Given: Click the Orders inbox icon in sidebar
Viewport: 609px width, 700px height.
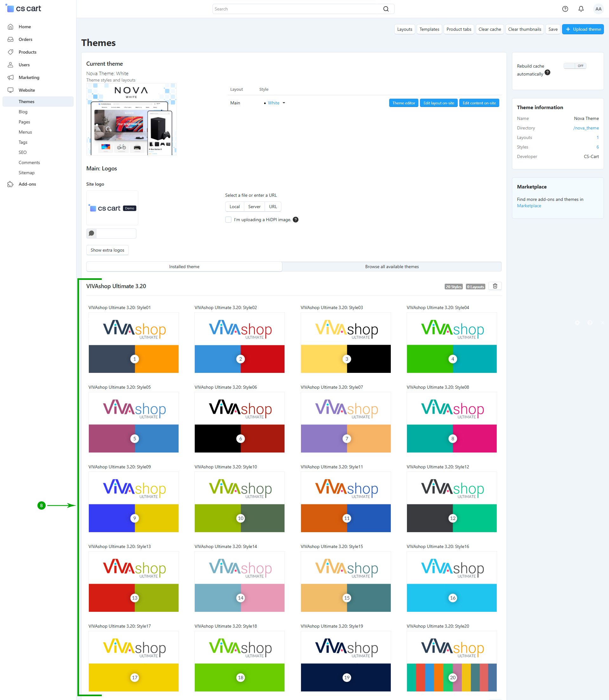Looking at the screenshot, I should [10, 39].
